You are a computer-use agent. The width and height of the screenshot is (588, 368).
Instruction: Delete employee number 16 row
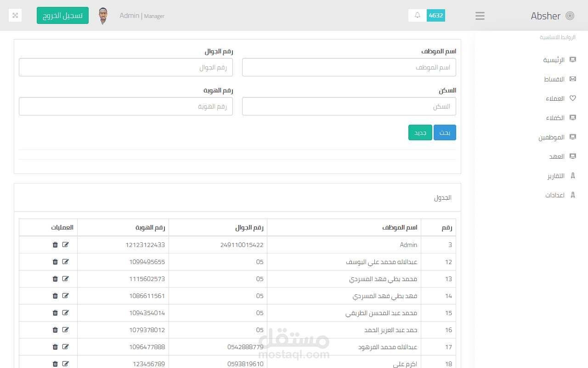click(55, 330)
